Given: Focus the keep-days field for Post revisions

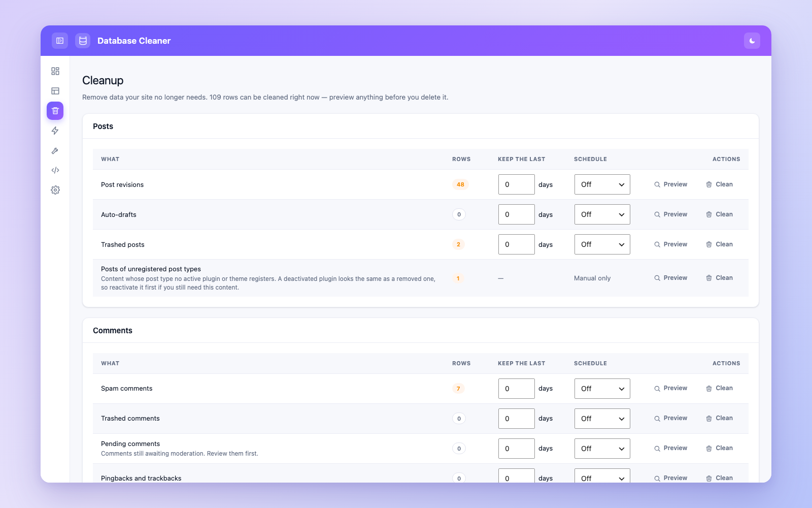Looking at the screenshot, I should (x=517, y=184).
